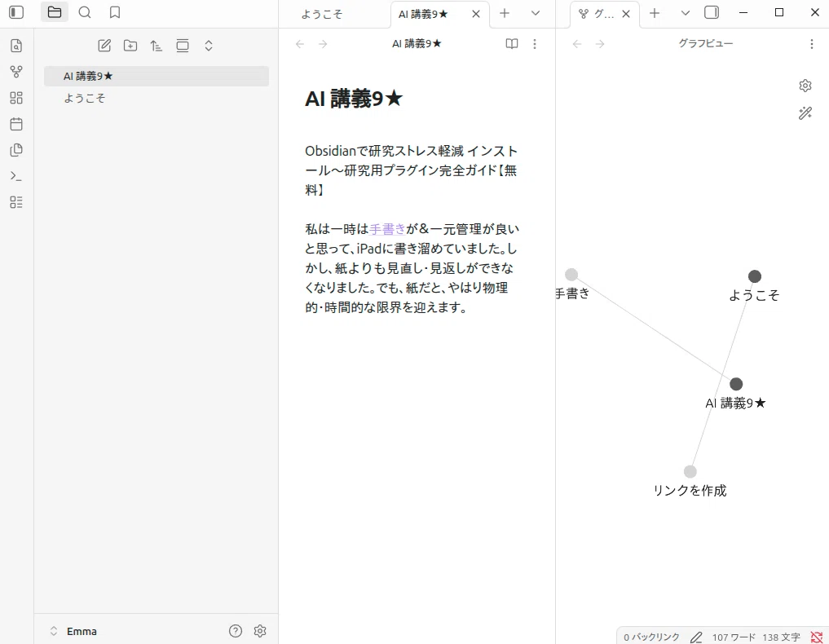Click the status bar pencil icon
Viewport: 829px width, 644px height.
(696, 637)
